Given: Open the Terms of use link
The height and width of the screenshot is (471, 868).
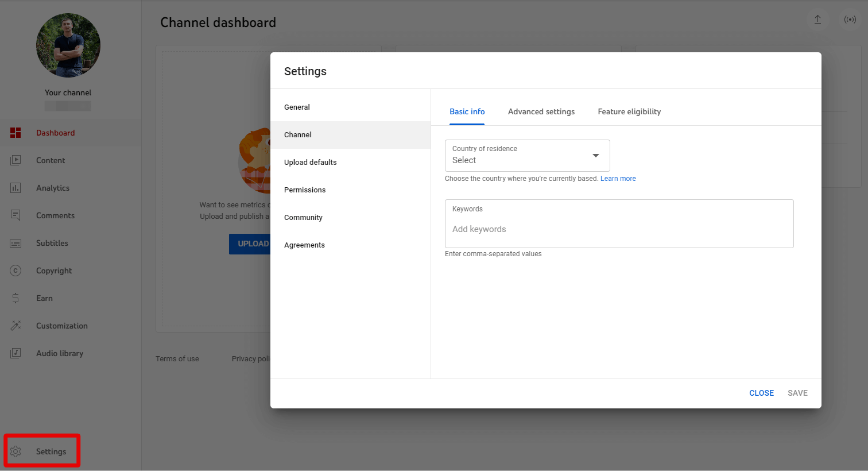Looking at the screenshot, I should pyautogui.click(x=177, y=359).
